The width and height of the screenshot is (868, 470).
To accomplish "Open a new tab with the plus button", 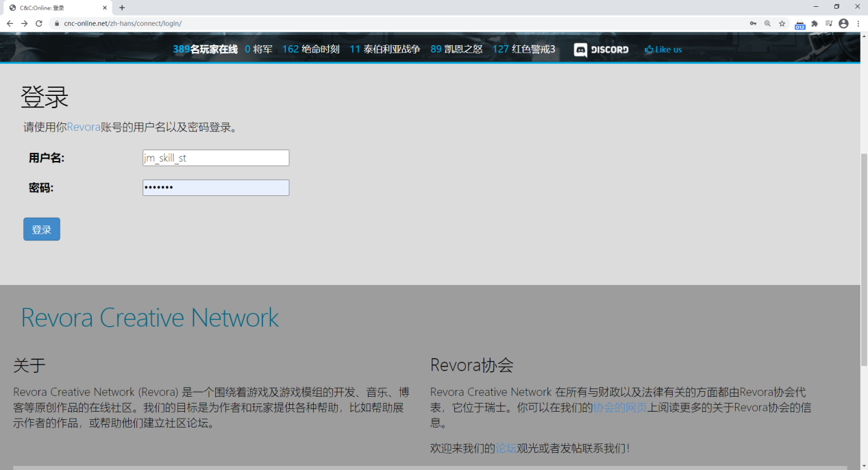I will pyautogui.click(x=122, y=8).
